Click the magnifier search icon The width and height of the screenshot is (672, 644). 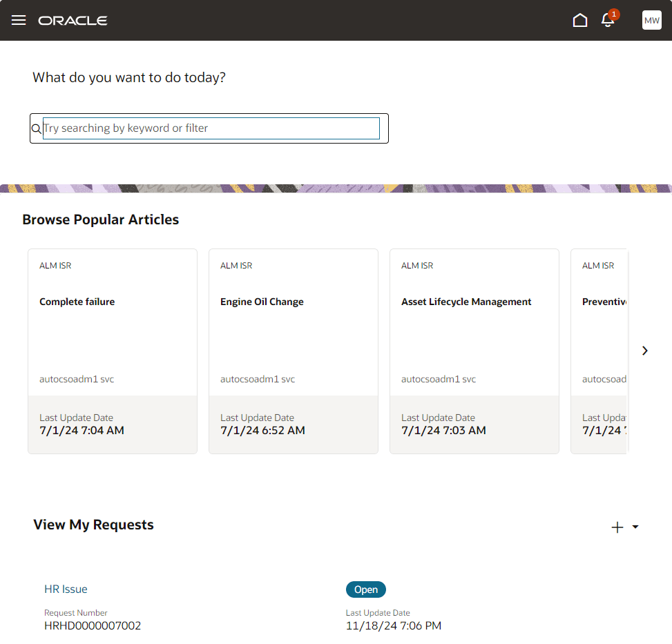click(37, 128)
